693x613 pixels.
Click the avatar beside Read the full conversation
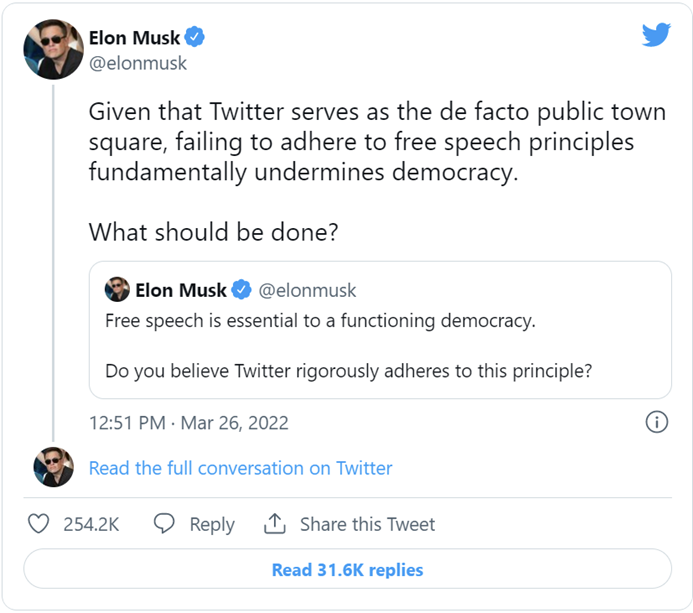click(x=54, y=467)
